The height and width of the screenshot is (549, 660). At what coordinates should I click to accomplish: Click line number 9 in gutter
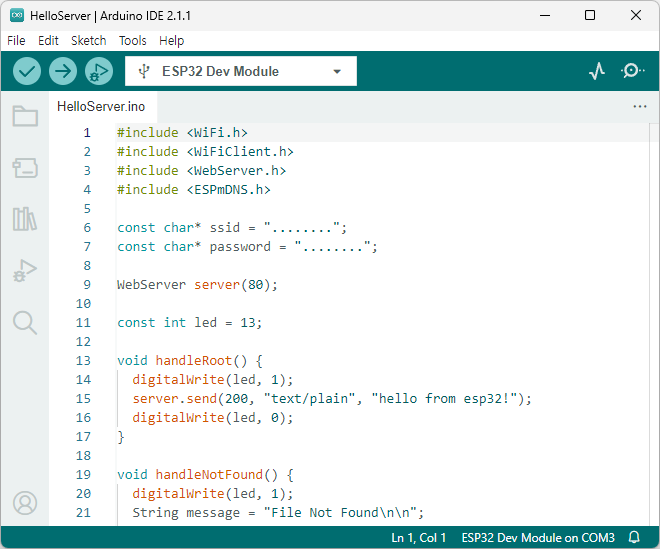(x=87, y=285)
